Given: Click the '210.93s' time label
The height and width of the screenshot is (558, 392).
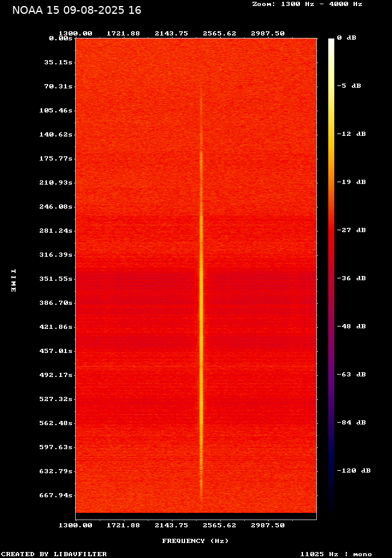Looking at the screenshot, I should coord(56,183).
